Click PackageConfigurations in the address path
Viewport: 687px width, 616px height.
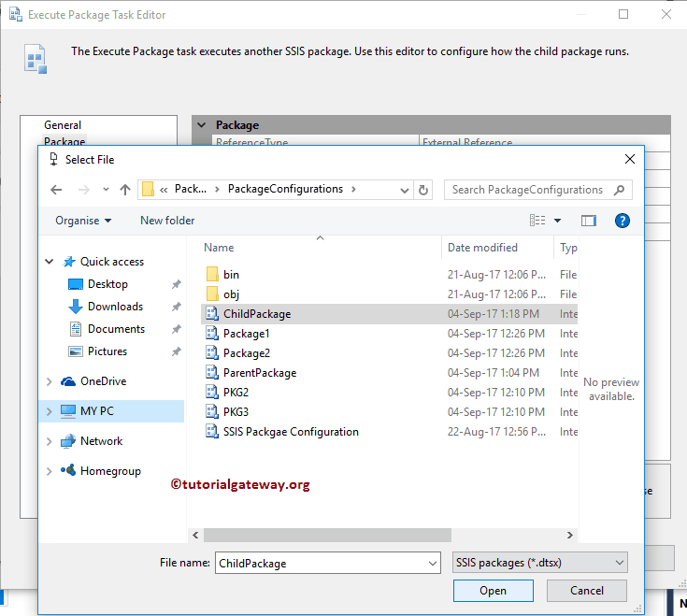(x=285, y=189)
